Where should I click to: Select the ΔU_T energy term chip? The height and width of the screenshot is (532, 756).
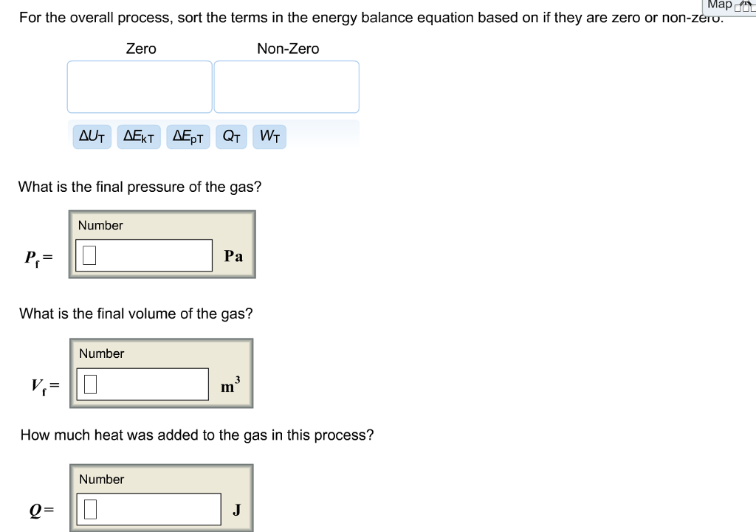(x=91, y=136)
